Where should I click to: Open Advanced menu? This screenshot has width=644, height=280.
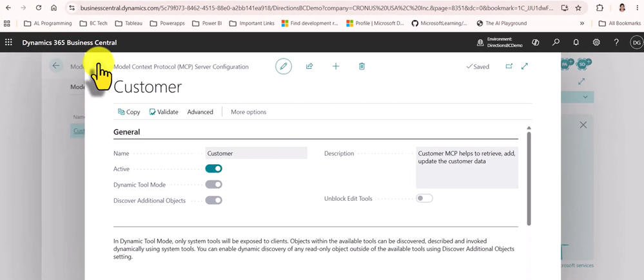pos(200,112)
